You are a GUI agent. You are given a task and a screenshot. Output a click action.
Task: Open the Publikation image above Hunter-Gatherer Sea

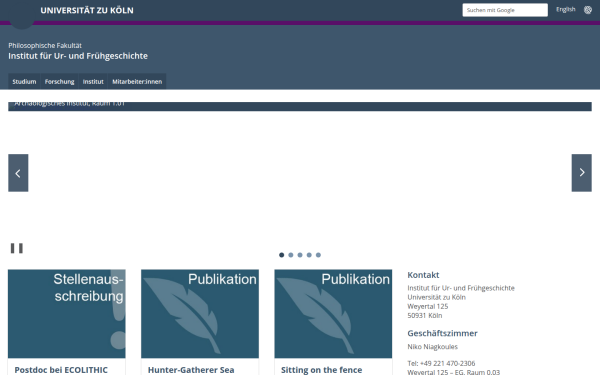[x=200, y=314]
